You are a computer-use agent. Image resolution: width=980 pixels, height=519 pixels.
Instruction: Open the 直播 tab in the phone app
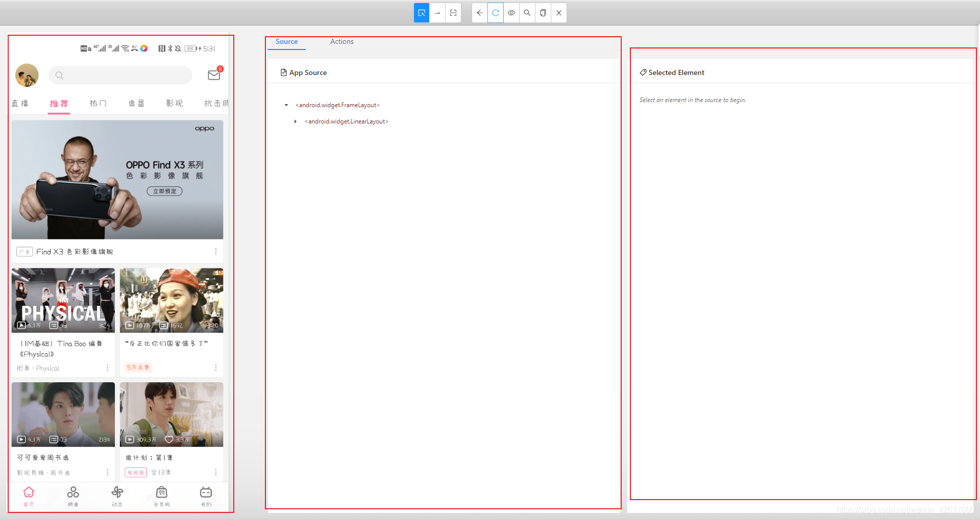[x=20, y=104]
